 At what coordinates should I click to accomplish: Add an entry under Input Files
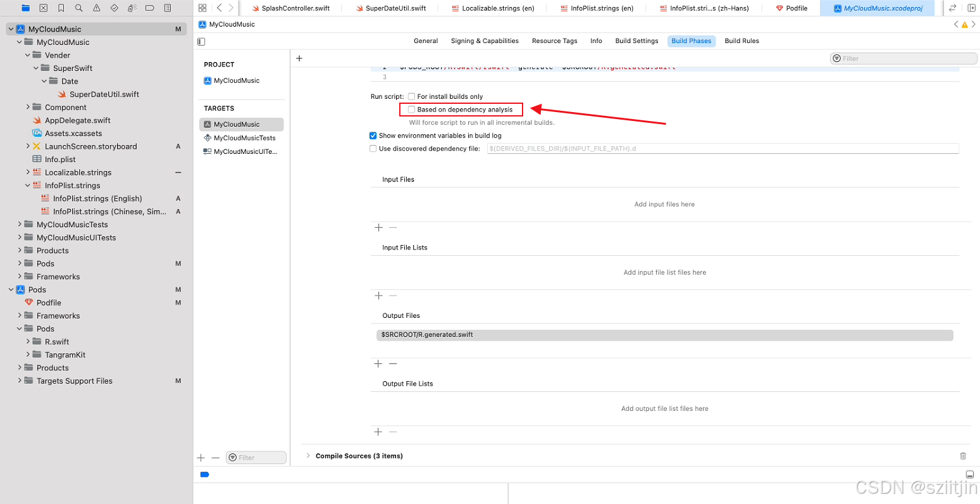click(x=379, y=227)
